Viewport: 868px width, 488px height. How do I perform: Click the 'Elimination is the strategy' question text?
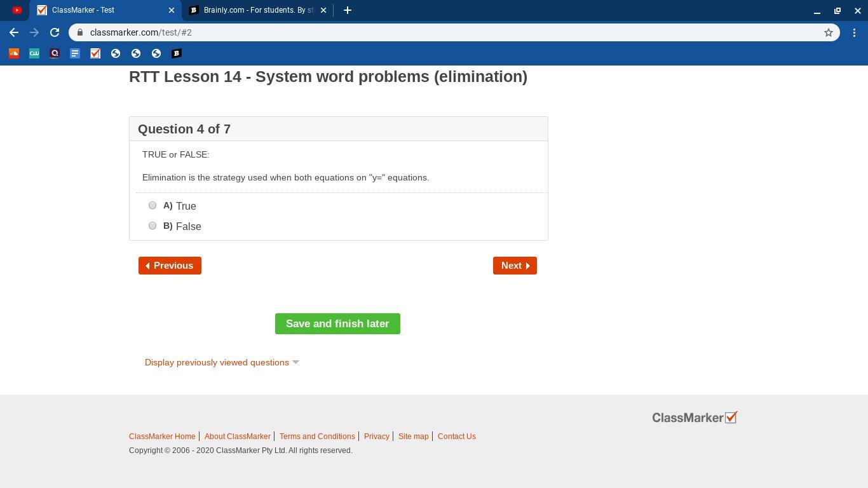(x=286, y=177)
